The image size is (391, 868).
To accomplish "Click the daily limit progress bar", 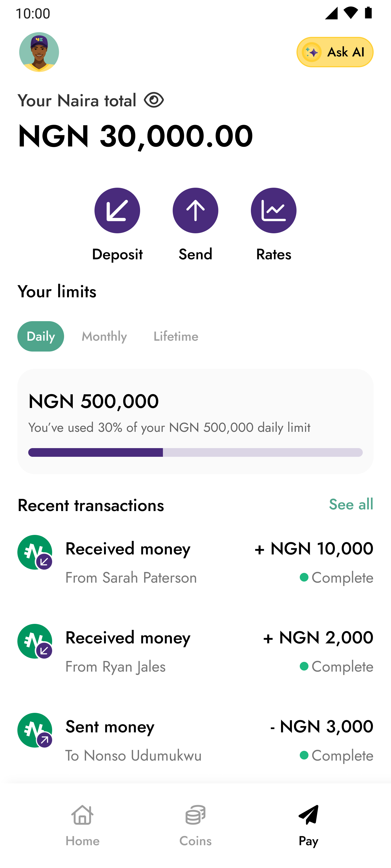I will 195,452.
